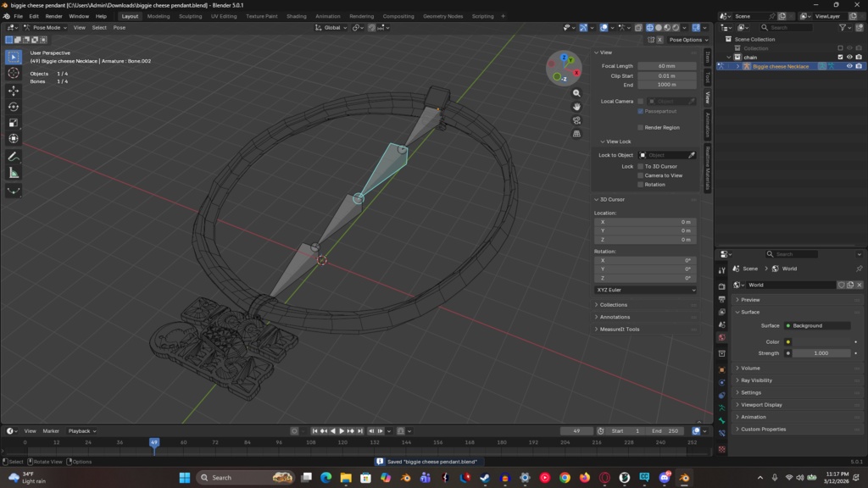Select the Cursor tool in the left toolbar
Screen dimensions: 868x488
point(14,74)
